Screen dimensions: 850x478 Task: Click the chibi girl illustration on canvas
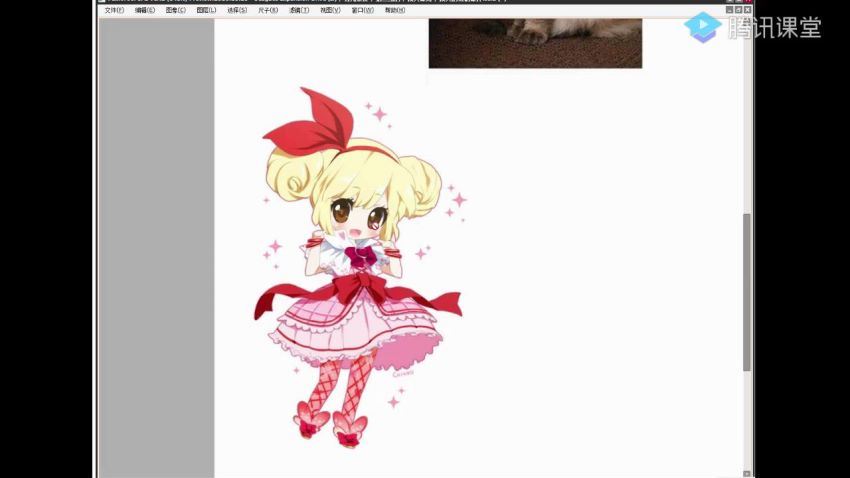coord(359,268)
